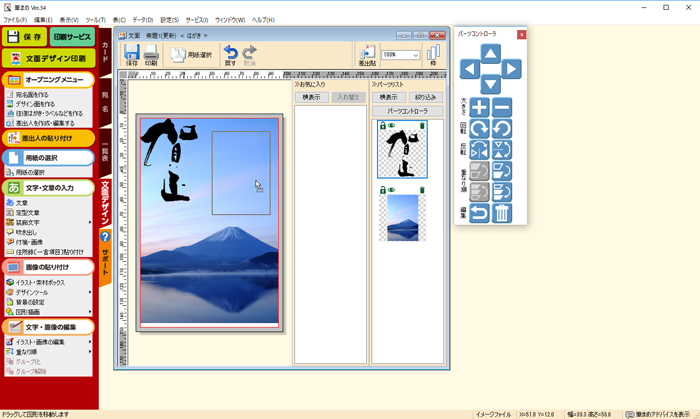The width and height of the screenshot is (700, 419).
Task: Delete the part with the trash icon in パーツコントローラ
Action: (x=502, y=213)
